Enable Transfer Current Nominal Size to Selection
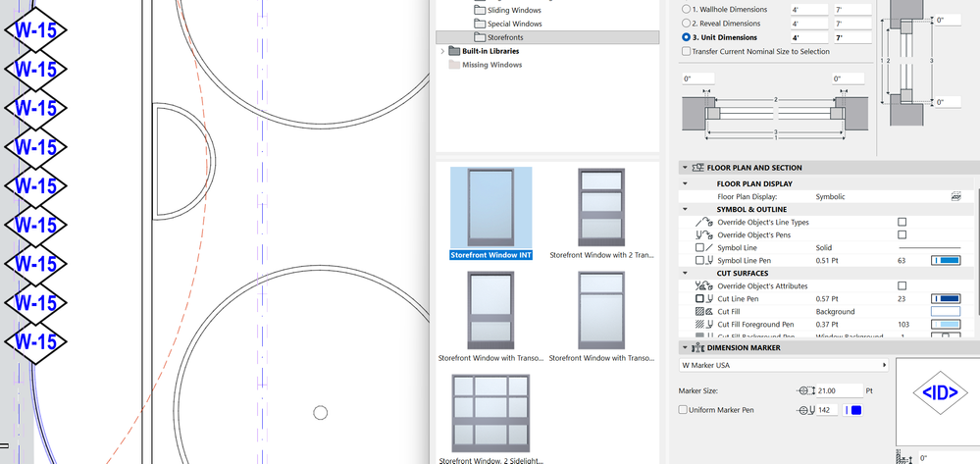980x464 pixels. [687, 51]
